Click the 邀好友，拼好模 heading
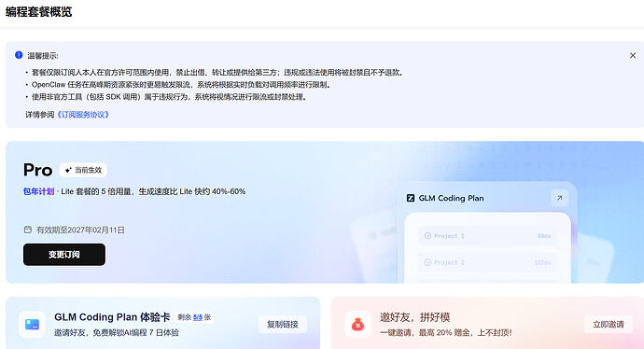The height and width of the screenshot is (349, 644). [x=414, y=317]
